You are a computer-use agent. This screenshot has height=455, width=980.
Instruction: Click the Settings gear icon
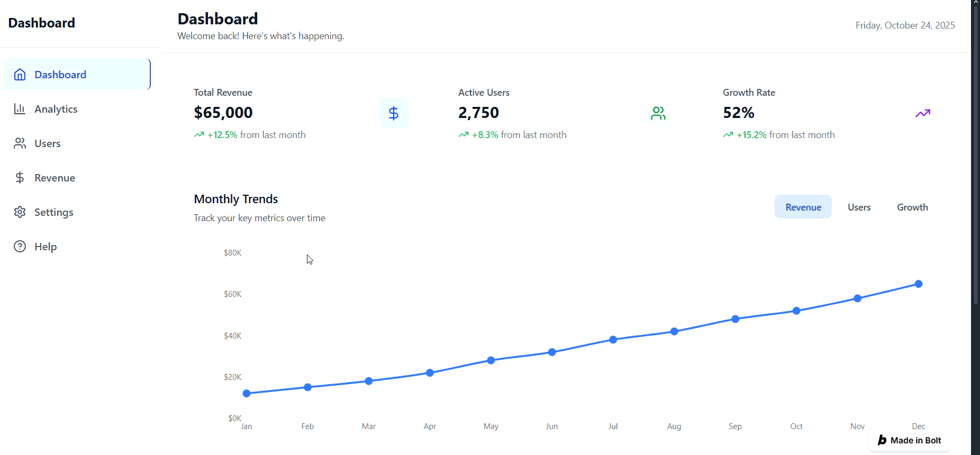(20, 212)
